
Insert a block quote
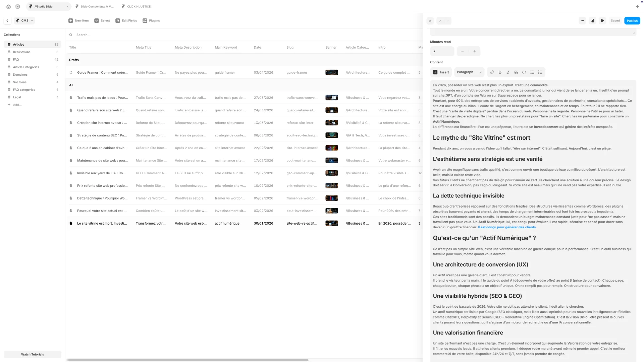click(516, 72)
